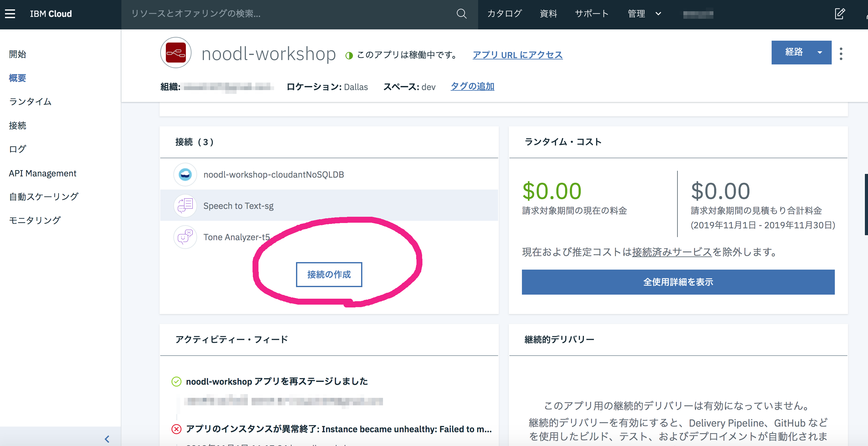This screenshot has width=868, height=446.
Task: Click the Instance became unhealthy activity entry
Action: (x=339, y=429)
